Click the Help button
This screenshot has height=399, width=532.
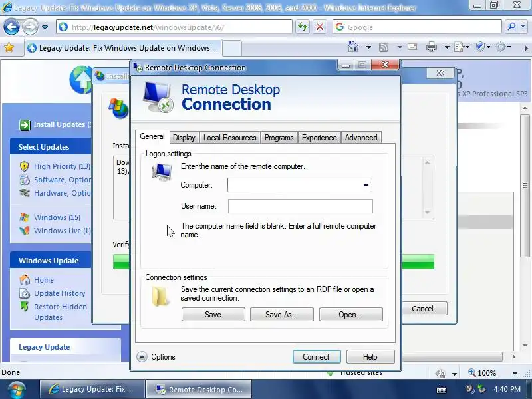point(370,357)
